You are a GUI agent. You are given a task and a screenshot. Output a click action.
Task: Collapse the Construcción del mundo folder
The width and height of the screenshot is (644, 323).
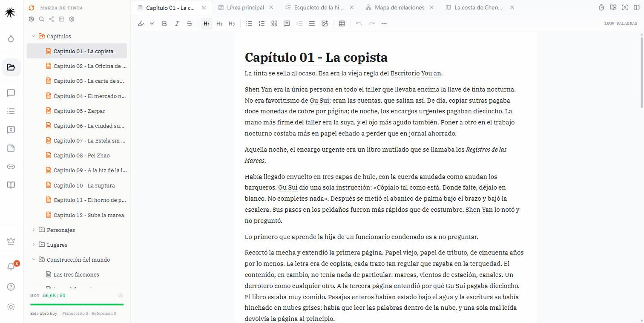[34, 260]
